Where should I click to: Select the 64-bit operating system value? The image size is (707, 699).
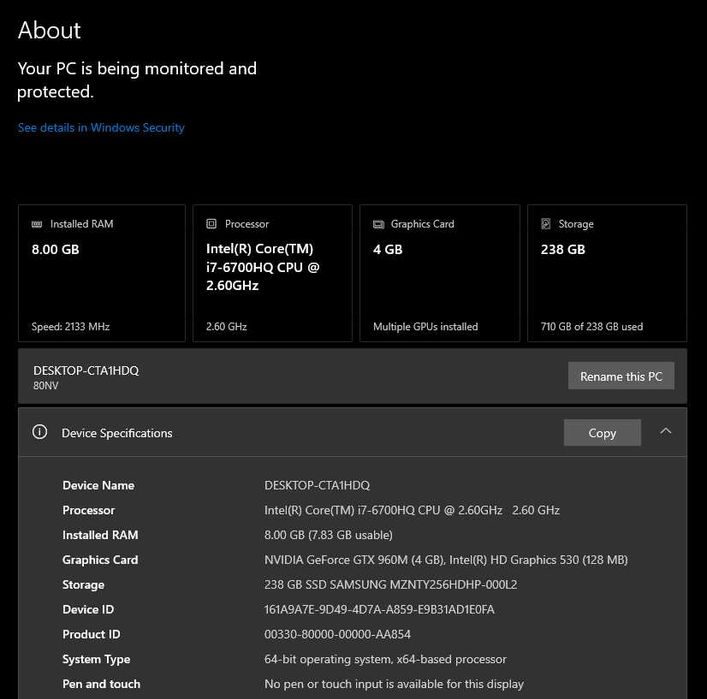tap(385, 659)
